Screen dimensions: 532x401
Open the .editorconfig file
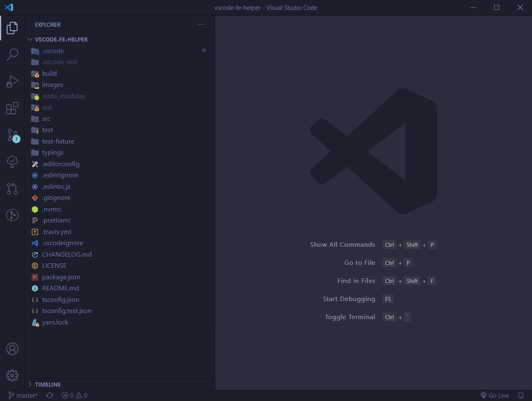tap(120, 164)
